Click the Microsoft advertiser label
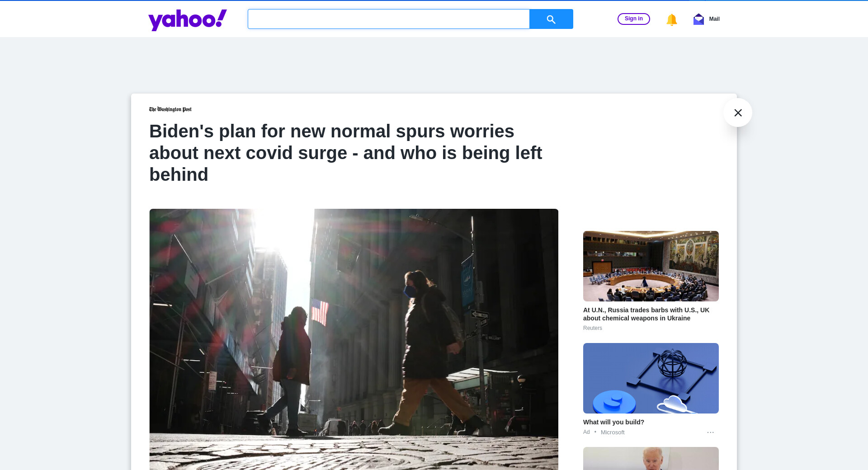The height and width of the screenshot is (470, 868). tap(613, 432)
